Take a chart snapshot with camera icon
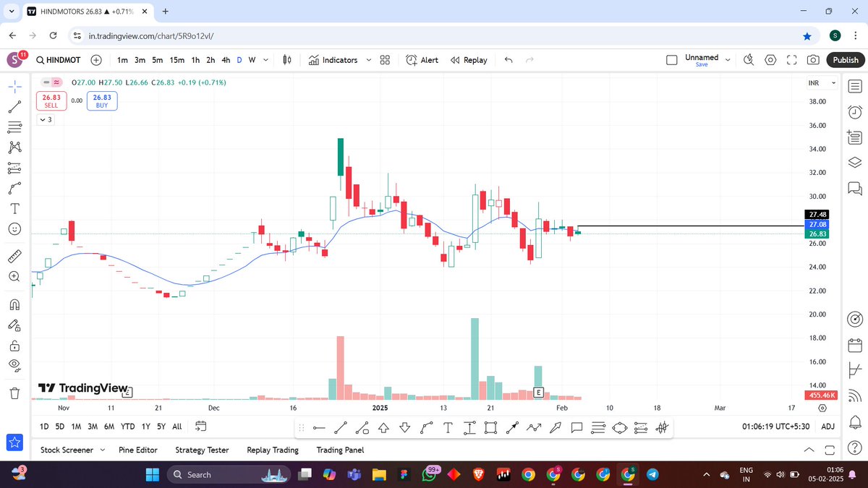The height and width of the screenshot is (488, 868). 814,60
